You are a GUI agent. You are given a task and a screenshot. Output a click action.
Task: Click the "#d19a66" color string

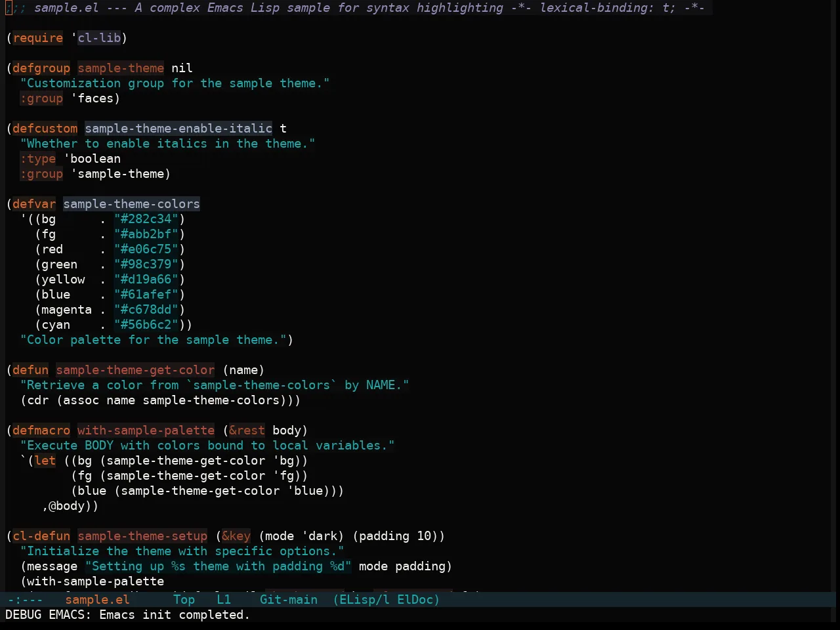[x=146, y=280]
